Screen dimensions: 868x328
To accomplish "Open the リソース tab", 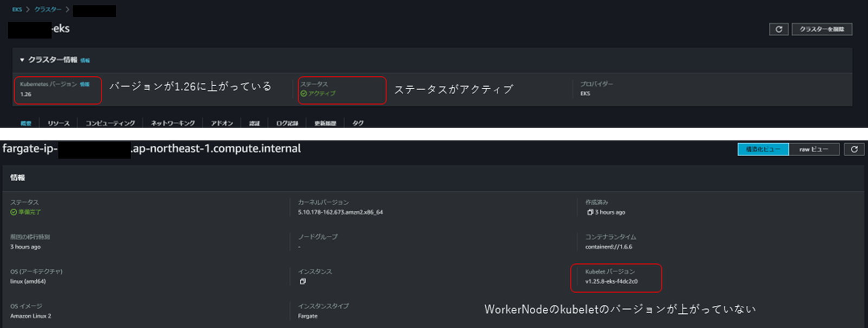I will (59, 124).
